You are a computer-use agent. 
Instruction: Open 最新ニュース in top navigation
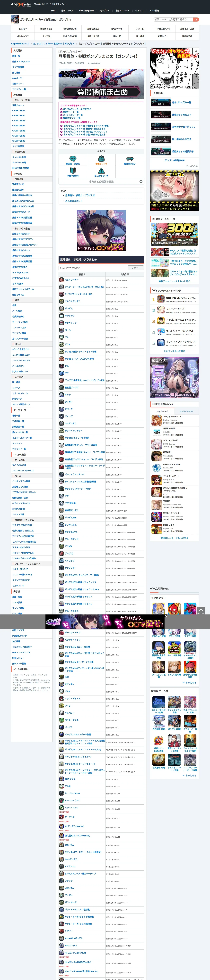pyautogui.click(x=67, y=11)
